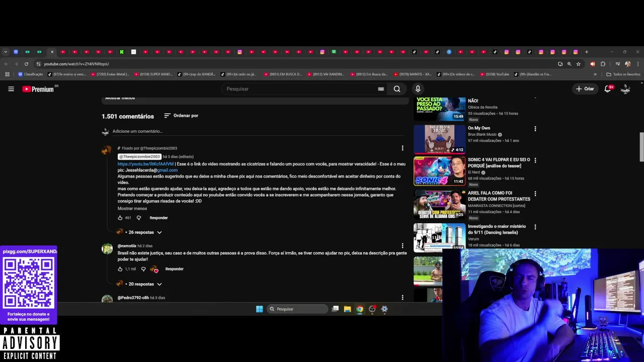Reload the current page
The height and width of the screenshot is (362, 644).
(26, 64)
